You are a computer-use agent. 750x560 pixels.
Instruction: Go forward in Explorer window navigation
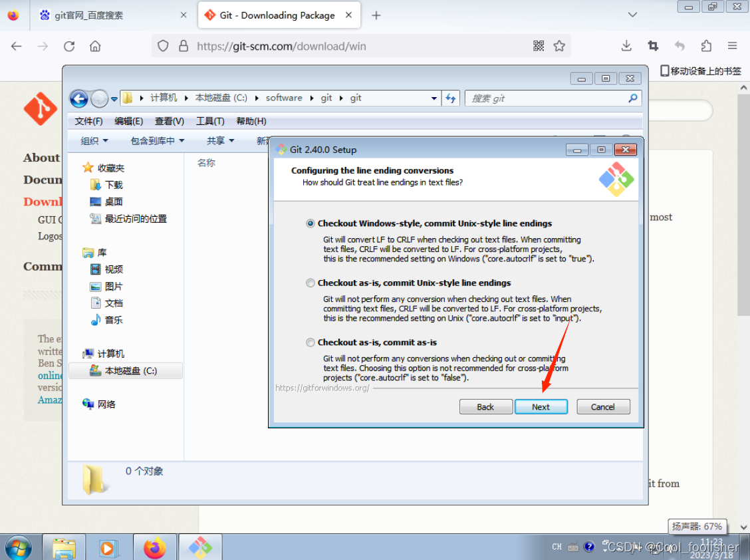pos(99,99)
